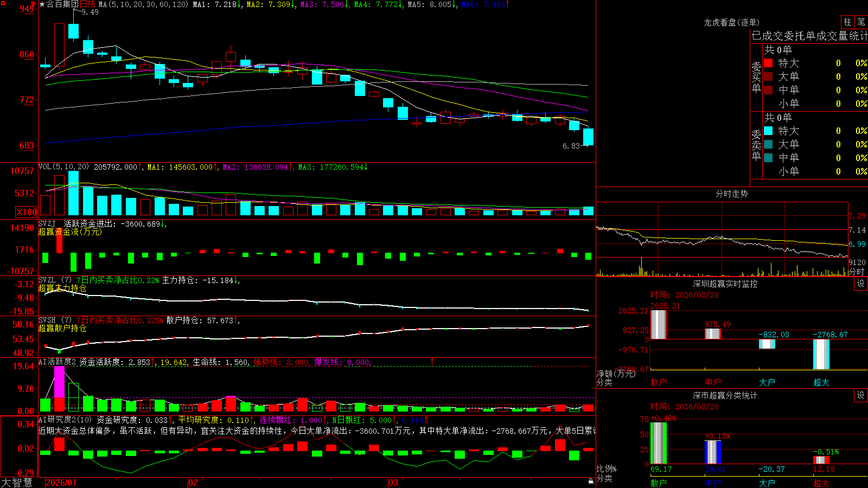This screenshot has width=868, height=488.
Task: Click the 散户 bar showing 2625.21
Action: click(x=659, y=324)
